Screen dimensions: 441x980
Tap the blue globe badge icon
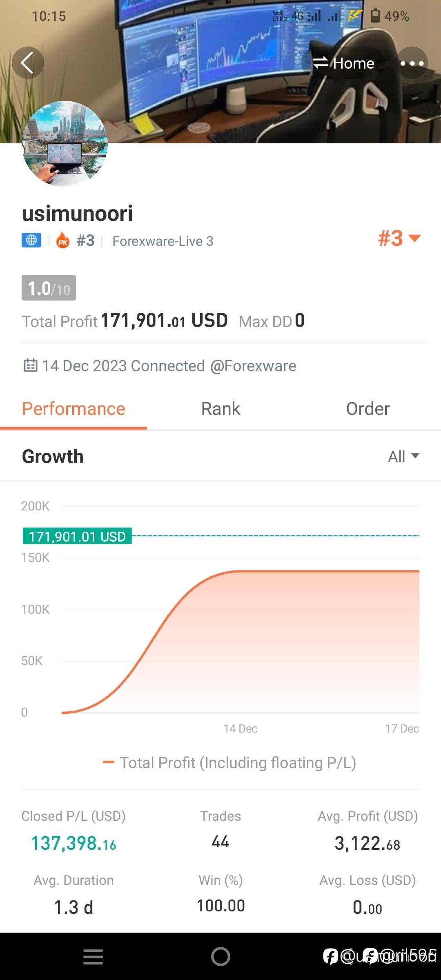pos(31,241)
